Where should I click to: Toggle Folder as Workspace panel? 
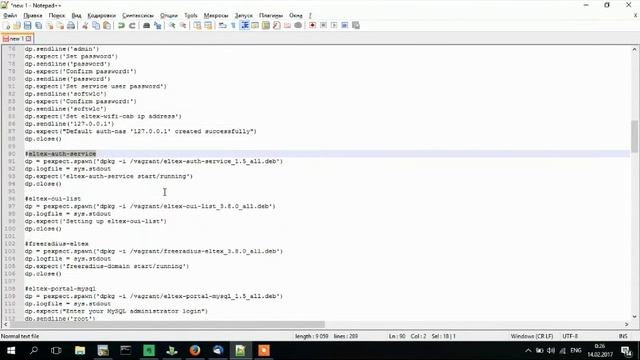287,25
